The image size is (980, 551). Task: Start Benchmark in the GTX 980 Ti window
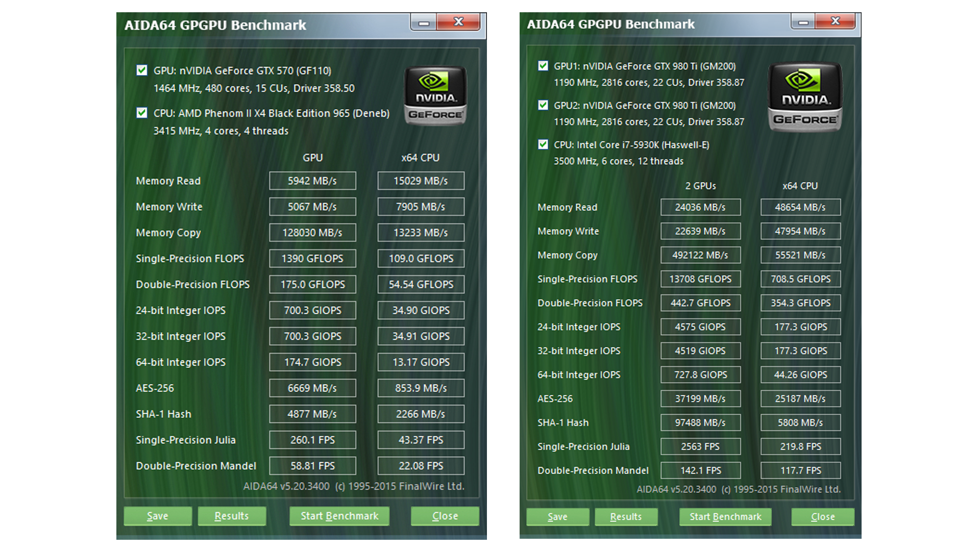(x=725, y=517)
